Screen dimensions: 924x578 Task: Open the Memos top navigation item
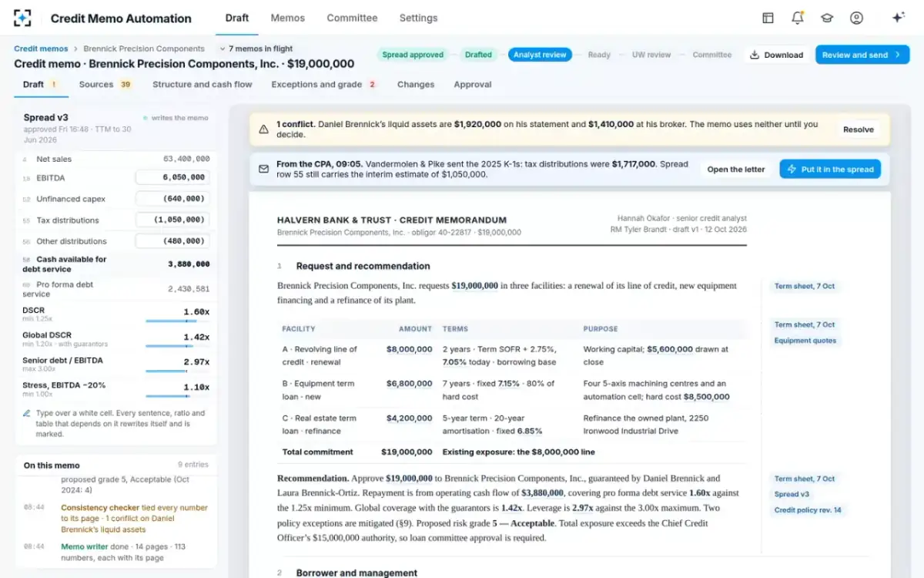[x=288, y=18]
